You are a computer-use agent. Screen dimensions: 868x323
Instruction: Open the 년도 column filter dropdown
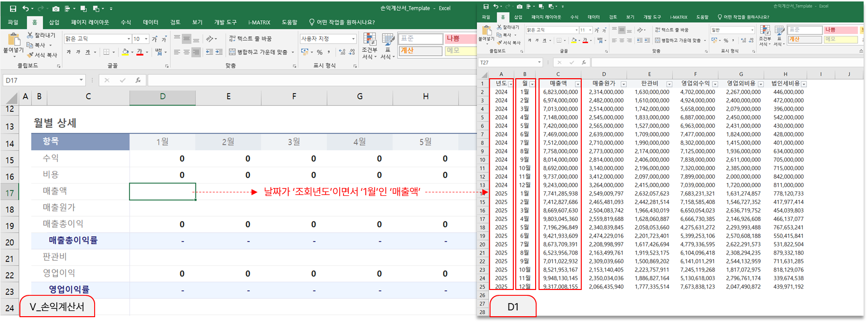click(x=510, y=84)
